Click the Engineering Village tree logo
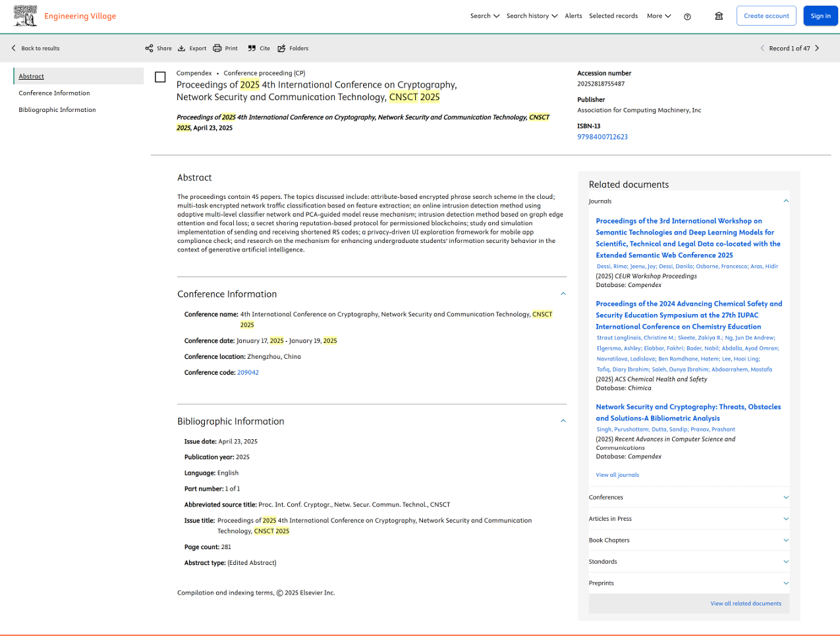This screenshot has width=840, height=638. pyautogui.click(x=26, y=16)
